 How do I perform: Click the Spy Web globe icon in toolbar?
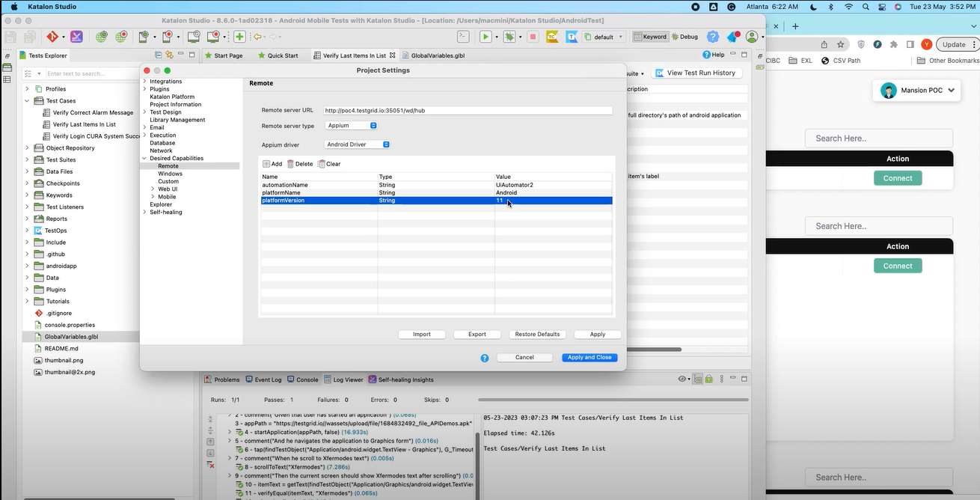(x=101, y=37)
